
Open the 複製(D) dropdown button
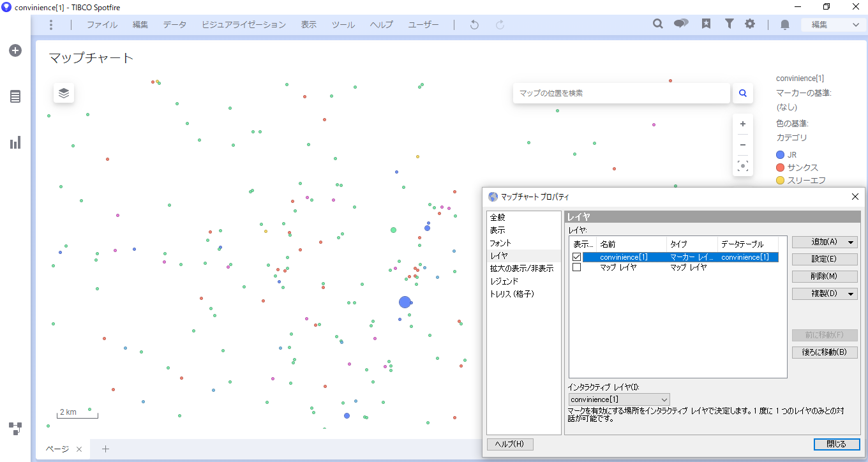click(825, 294)
